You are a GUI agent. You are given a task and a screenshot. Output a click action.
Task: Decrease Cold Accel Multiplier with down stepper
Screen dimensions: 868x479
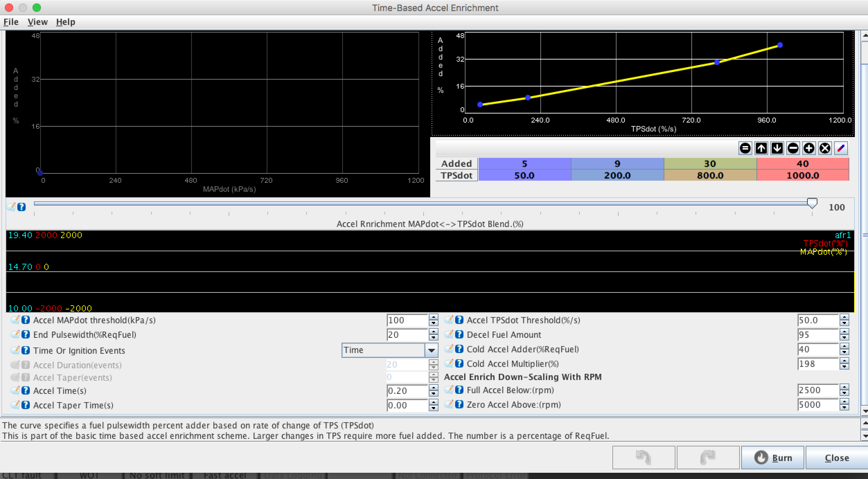[x=844, y=367]
